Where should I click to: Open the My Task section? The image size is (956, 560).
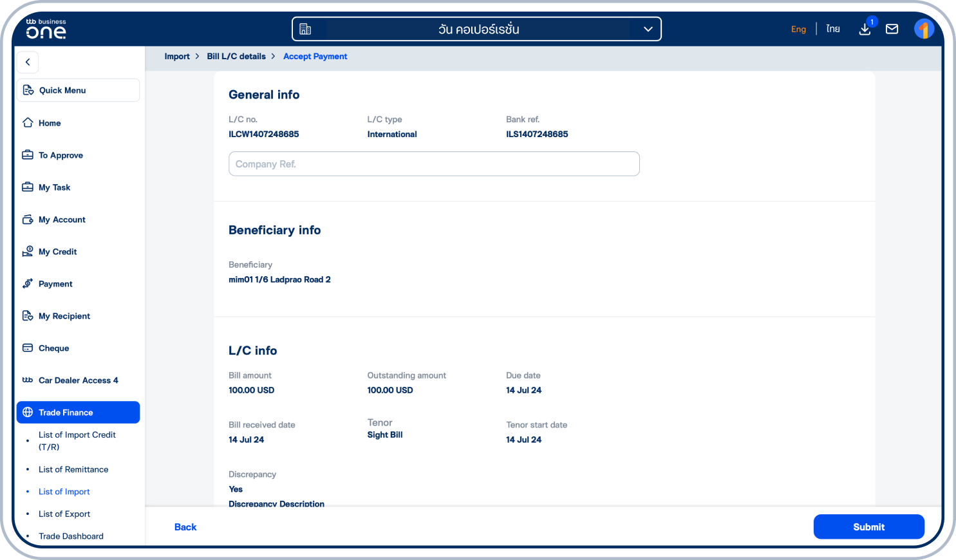coord(53,187)
